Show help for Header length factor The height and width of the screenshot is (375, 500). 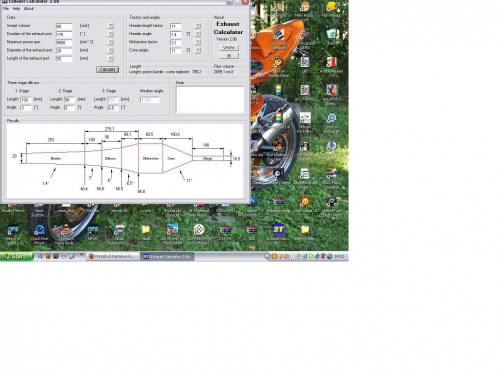pos(198,26)
